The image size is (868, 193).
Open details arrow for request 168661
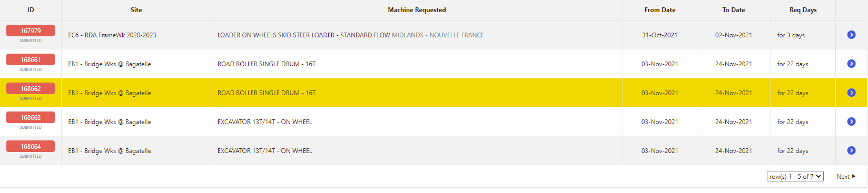point(851,64)
